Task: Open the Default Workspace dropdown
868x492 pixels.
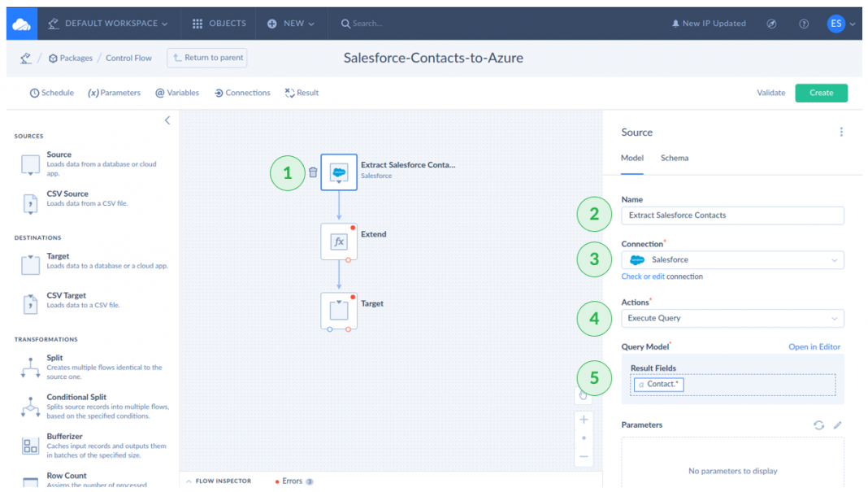Action: click(108, 24)
